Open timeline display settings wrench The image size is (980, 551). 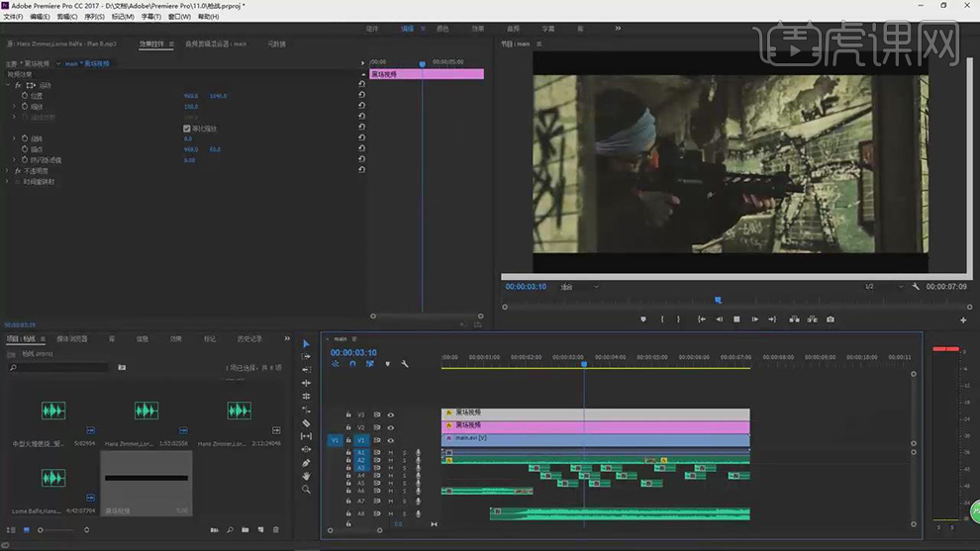[404, 364]
